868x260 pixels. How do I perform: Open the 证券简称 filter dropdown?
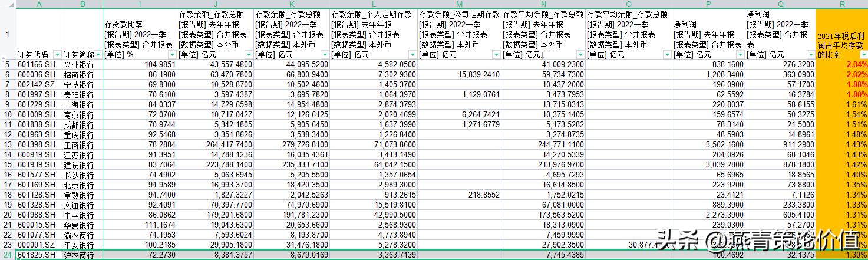pos(97,54)
